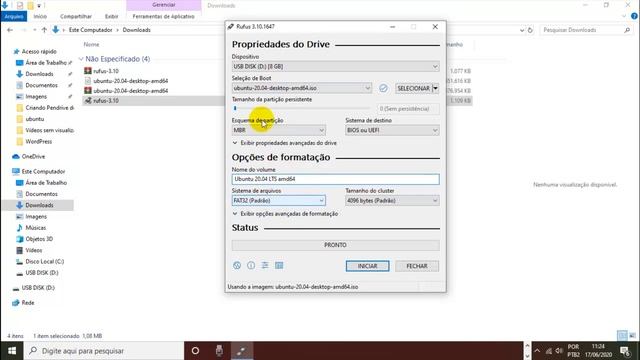
Task: Select Rede in navigation pane
Action: click(27, 303)
